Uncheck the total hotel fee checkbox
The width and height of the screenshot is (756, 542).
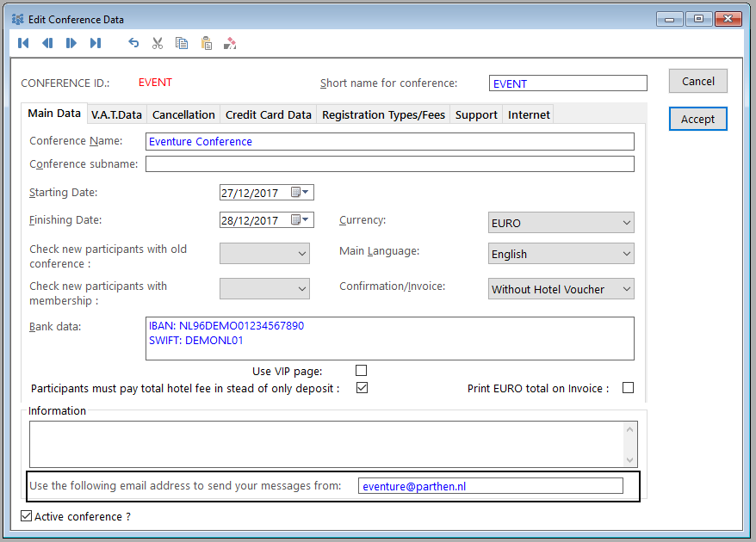click(362, 388)
